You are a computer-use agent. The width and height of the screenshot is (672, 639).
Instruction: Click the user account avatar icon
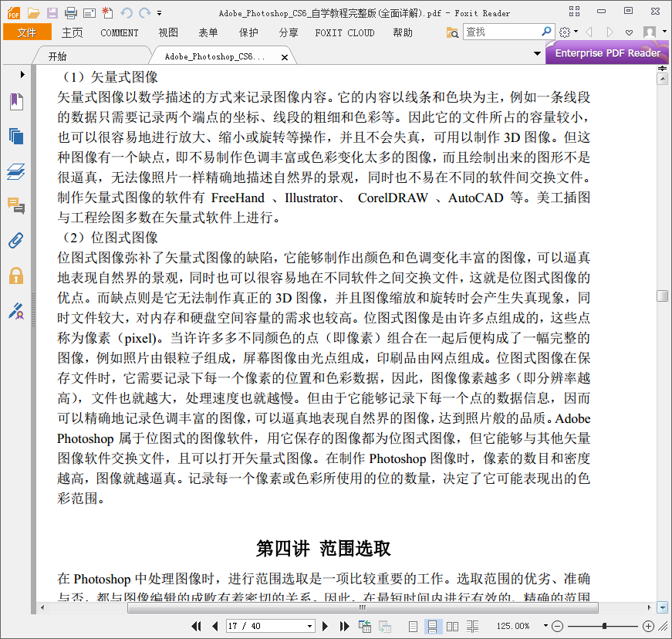[650, 32]
